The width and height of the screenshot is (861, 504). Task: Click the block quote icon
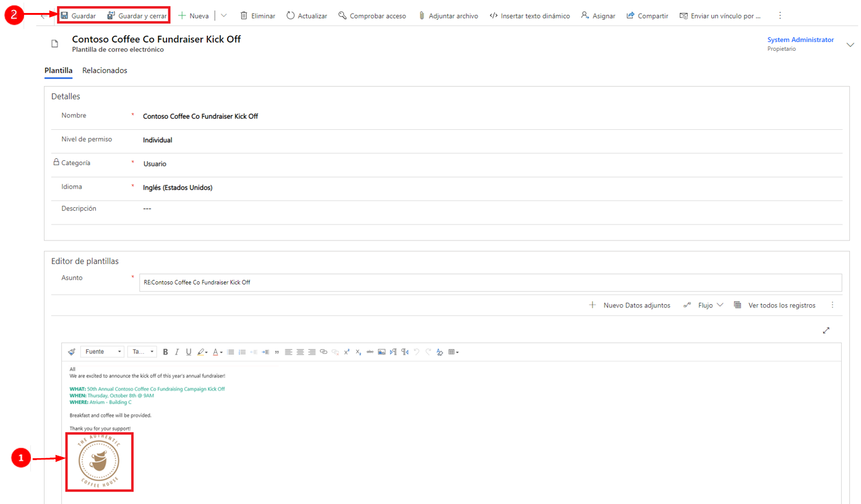point(276,352)
